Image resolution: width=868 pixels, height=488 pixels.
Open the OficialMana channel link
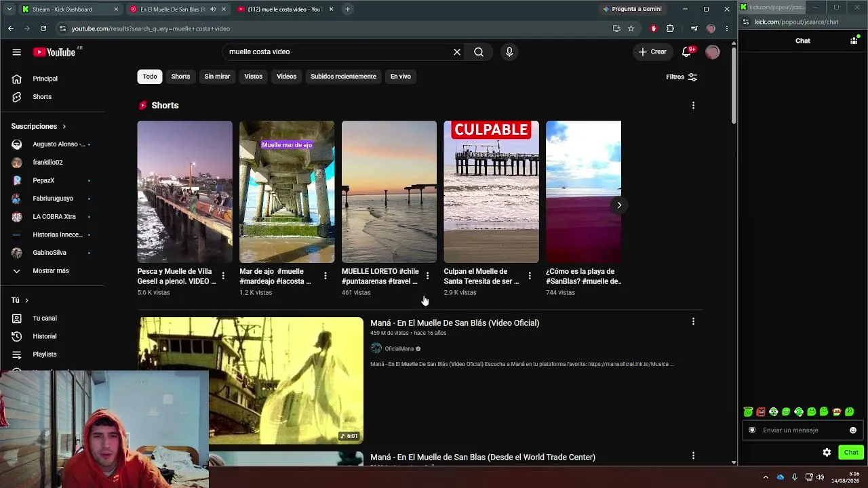pos(399,349)
